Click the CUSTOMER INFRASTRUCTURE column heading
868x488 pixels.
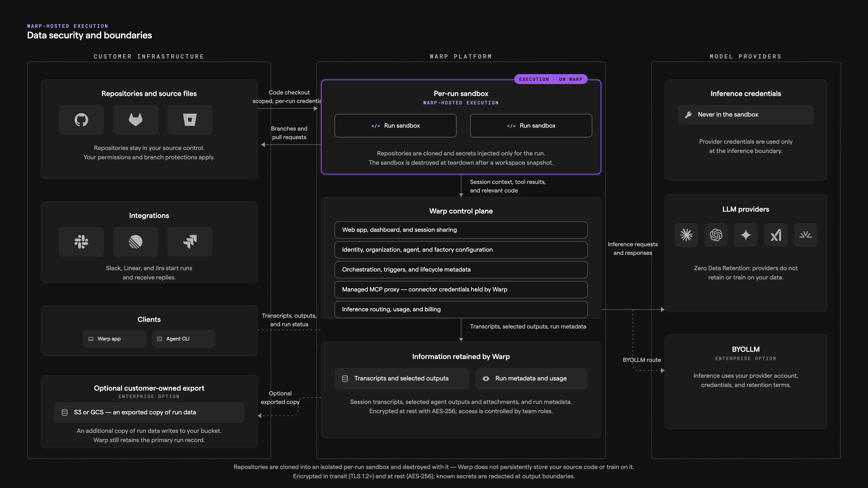pyautogui.click(x=149, y=56)
